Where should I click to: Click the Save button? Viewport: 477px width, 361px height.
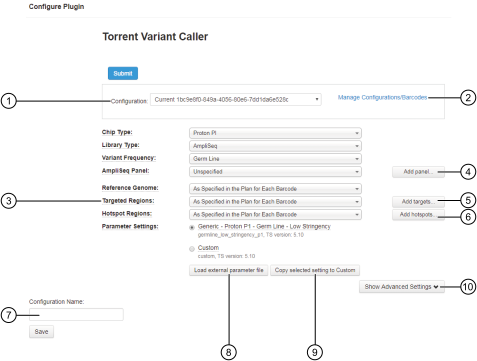(41, 332)
